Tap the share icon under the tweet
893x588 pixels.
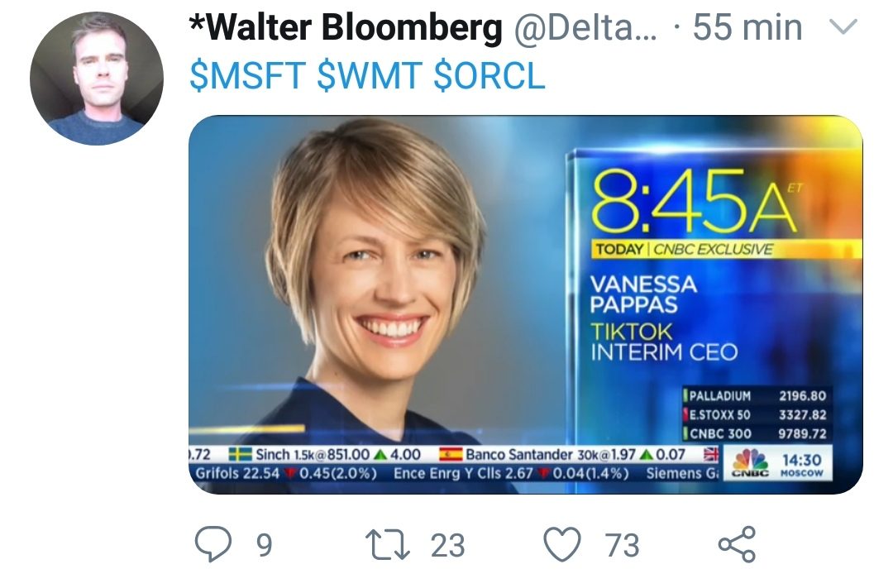(x=737, y=545)
